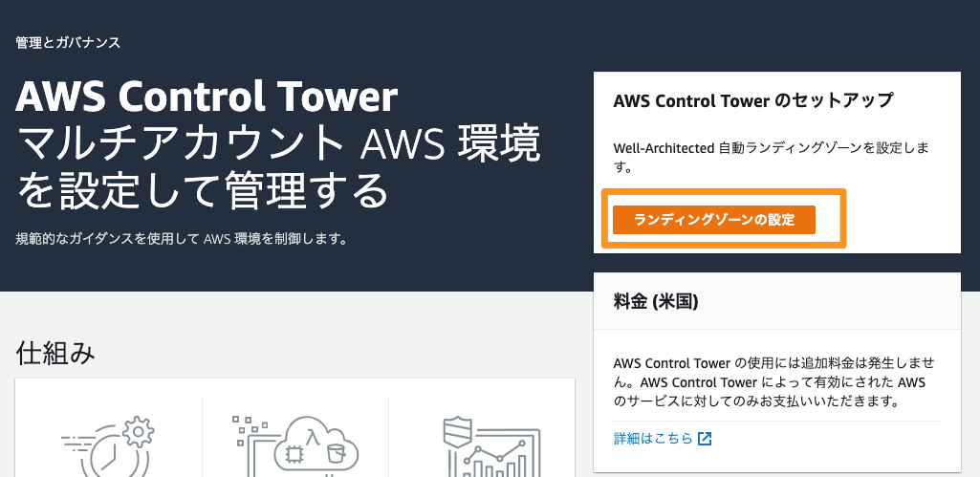The height and width of the screenshot is (477, 980).
Task: Open the 詳細はこちら pricing link
Action: click(653, 438)
